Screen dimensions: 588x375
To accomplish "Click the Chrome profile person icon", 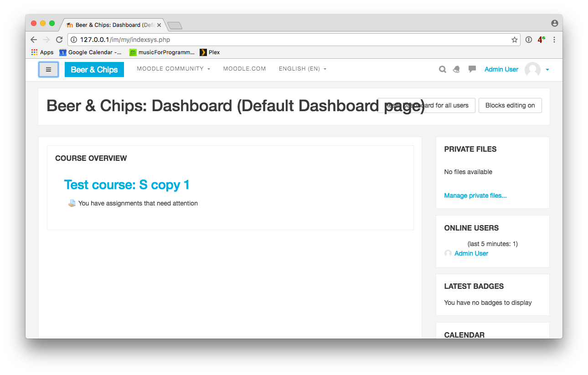I will [x=554, y=23].
